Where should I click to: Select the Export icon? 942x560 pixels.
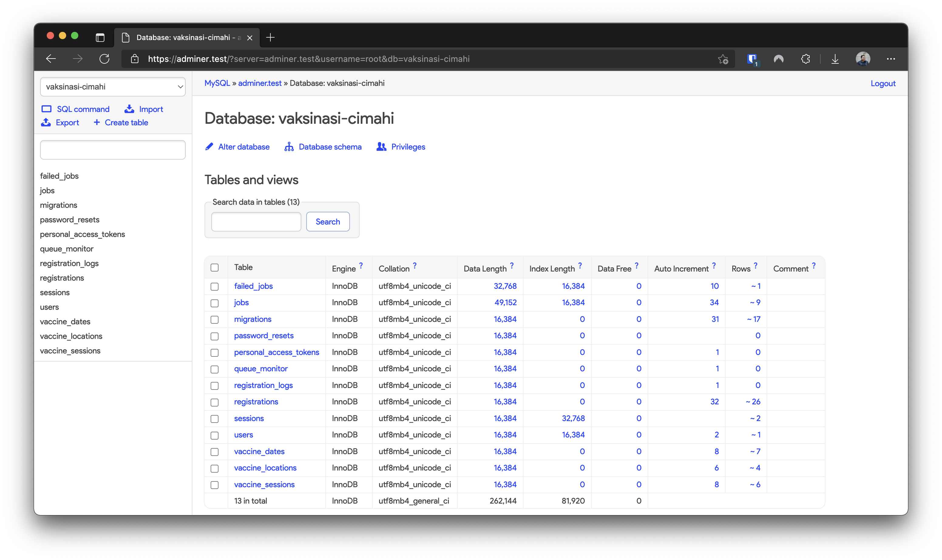pyautogui.click(x=46, y=123)
